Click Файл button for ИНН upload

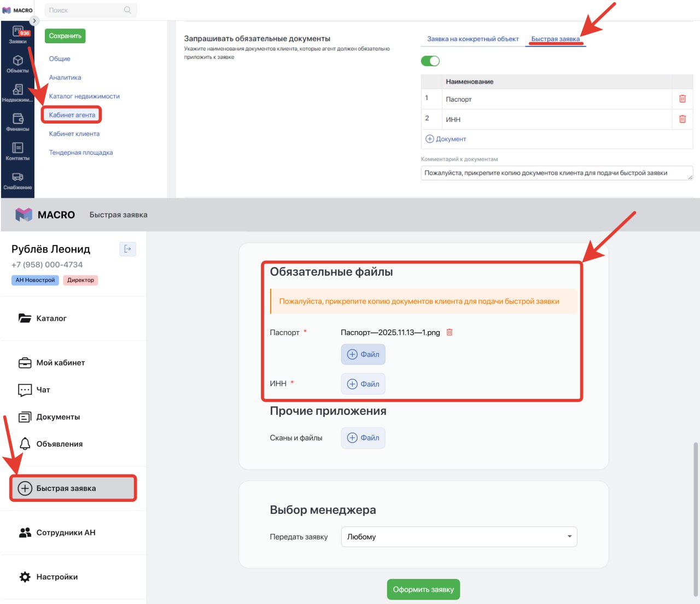pos(363,384)
